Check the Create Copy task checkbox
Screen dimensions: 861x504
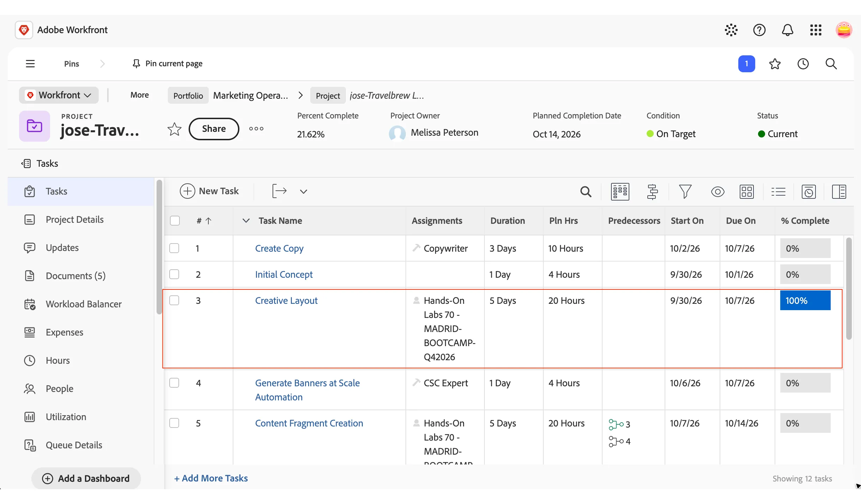click(x=174, y=248)
